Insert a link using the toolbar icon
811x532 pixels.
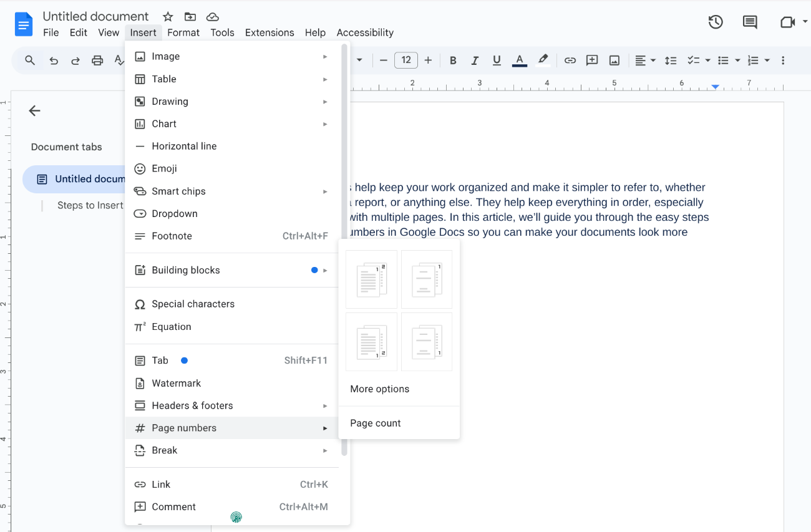570,60
